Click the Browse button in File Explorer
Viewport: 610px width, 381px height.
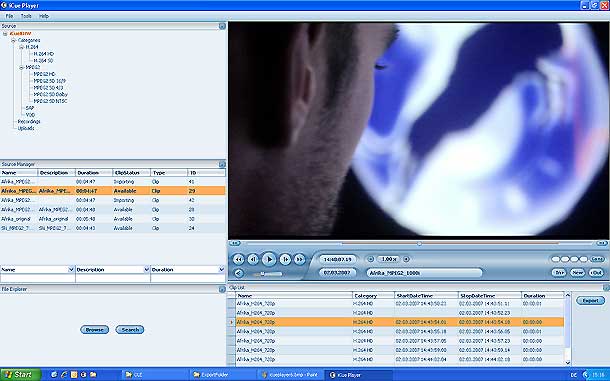pos(95,330)
